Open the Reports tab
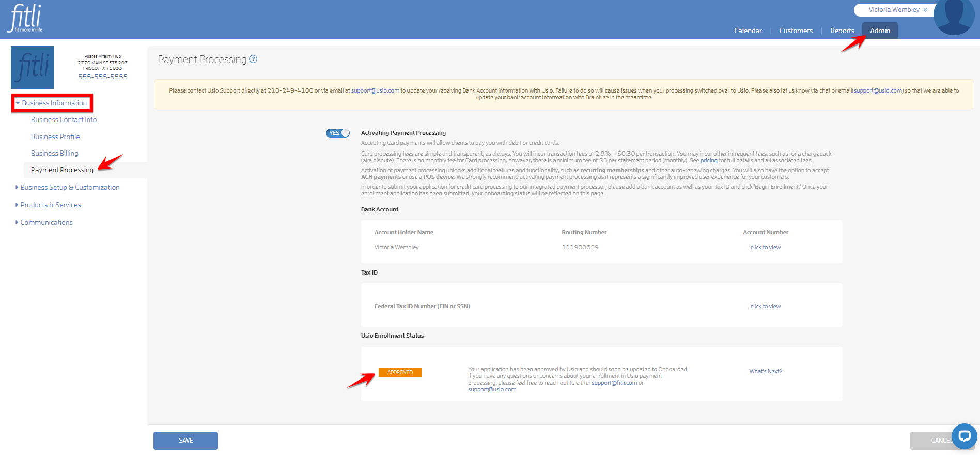The height and width of the screenshot is (455, 980). [x=842, y=31]
